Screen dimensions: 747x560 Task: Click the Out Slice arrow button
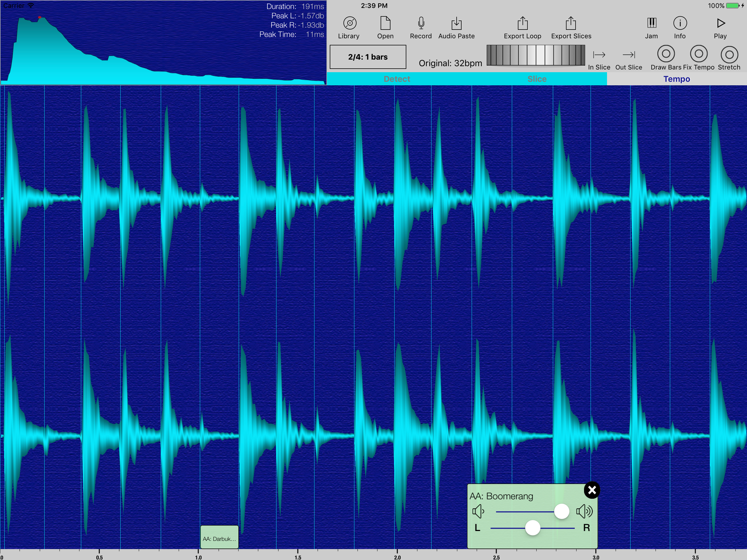[628, 55]
